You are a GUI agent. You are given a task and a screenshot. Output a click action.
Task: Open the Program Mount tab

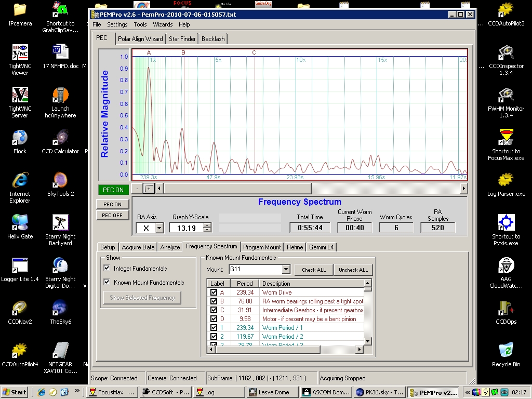(x=262, y=247)
